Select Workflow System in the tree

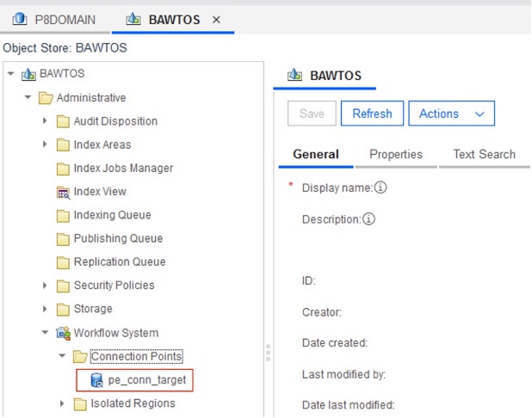(x=116, y=333)
